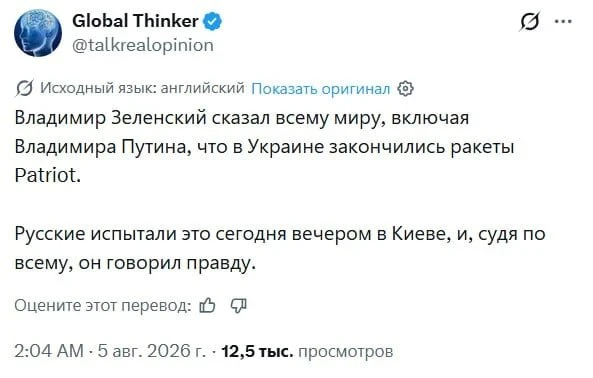
Task: Click the Оцените этот перевод label
Action: click(x=103, y=305)
